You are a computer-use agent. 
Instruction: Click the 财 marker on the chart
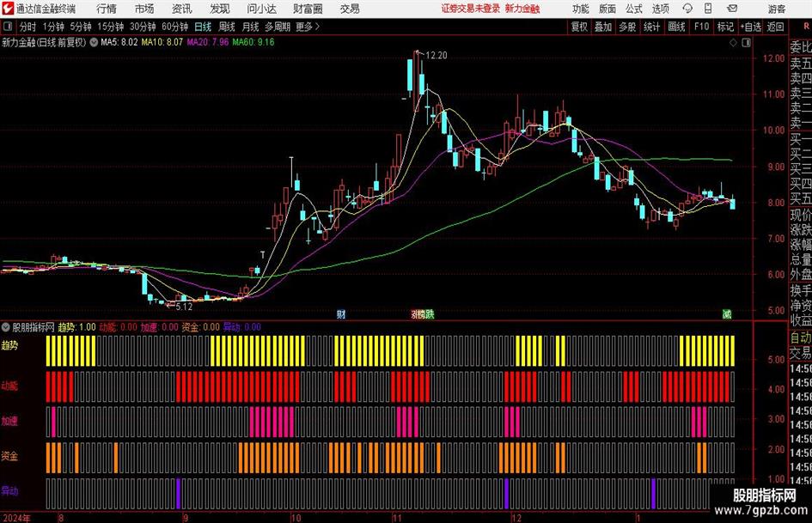pyautogui.click(x=341, y=313)
